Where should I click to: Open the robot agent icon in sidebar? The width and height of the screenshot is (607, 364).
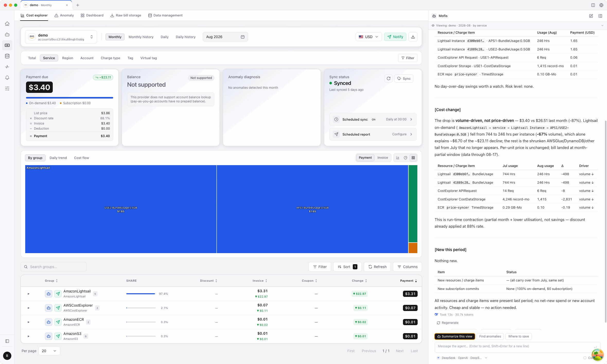(7, 34)
